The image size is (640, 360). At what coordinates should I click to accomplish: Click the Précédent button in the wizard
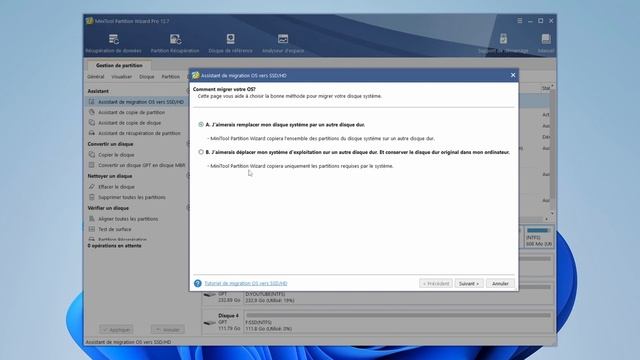(x=436, y=283)
